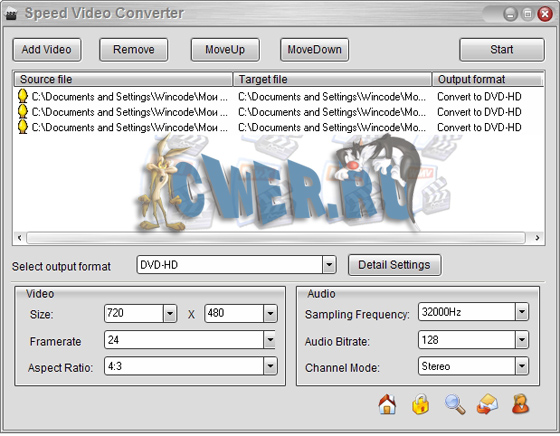Click the file list's right scroll arrow
The width and height of the screenshot is (560, 436).
537,238
